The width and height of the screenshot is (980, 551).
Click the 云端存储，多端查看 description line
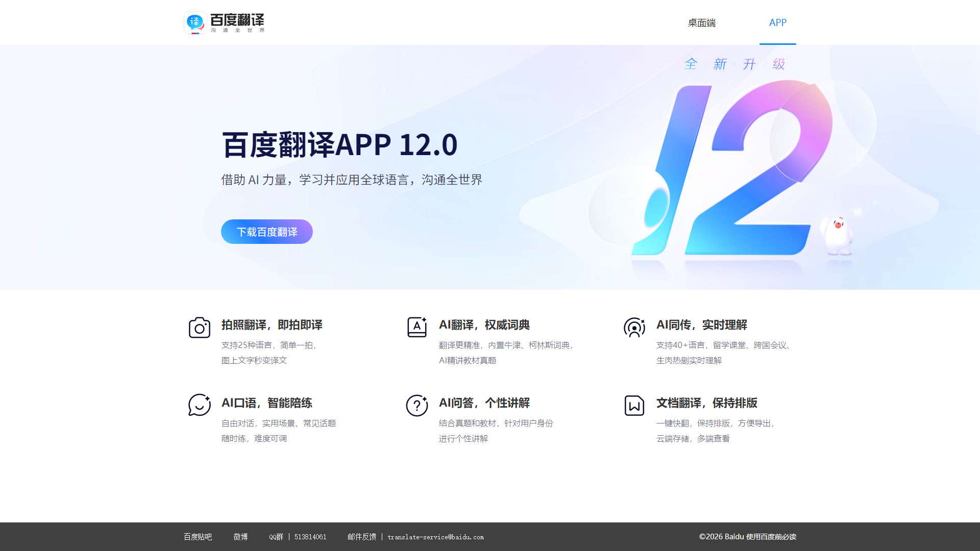(x=693, y=439)
